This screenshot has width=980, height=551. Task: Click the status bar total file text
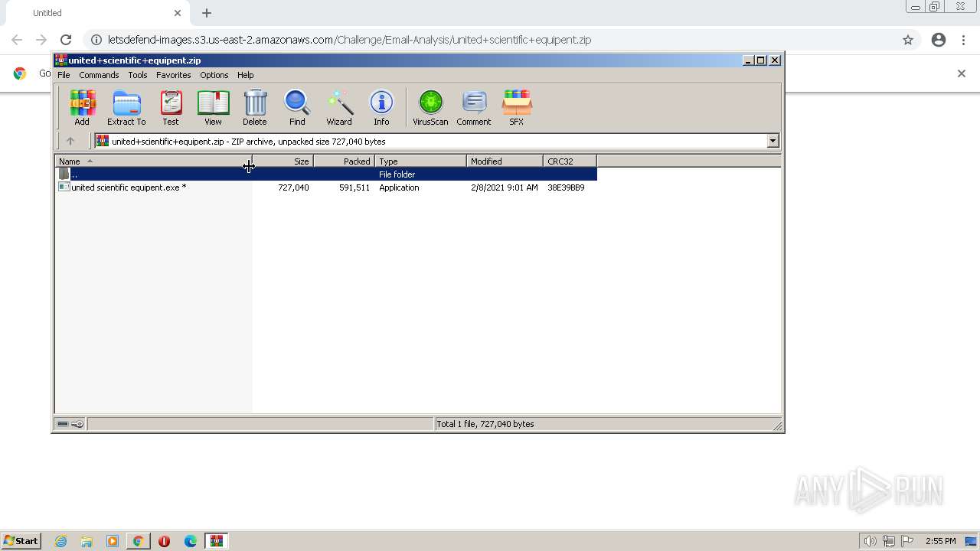point(485,424)
